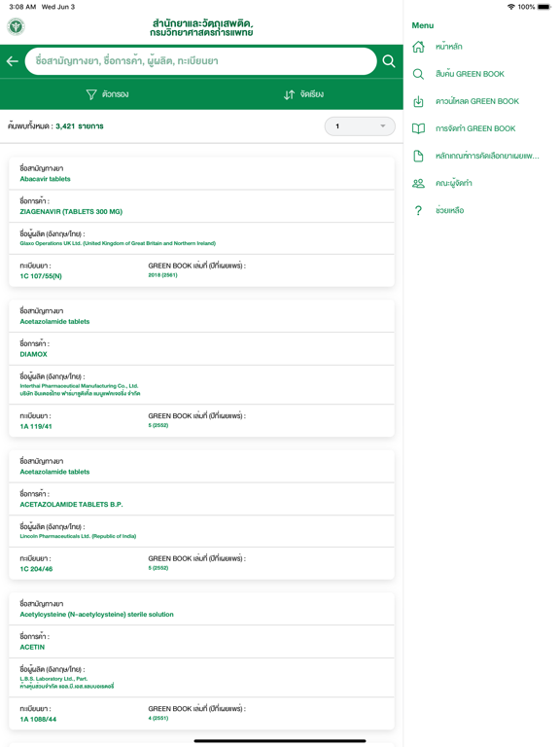Open ACETAZOLAMIDE TABLETS B.P. trade name
This screenshot has height=747, width=560.
[71, 505]
